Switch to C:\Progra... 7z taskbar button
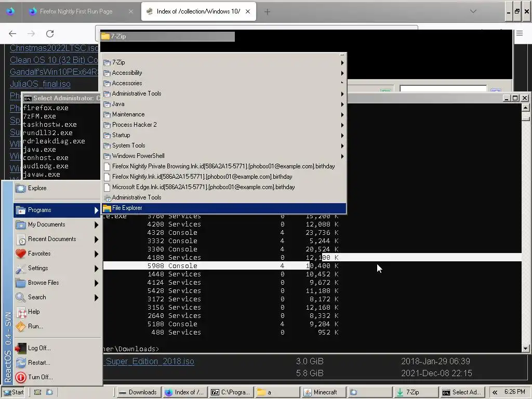Screen dimensions: 532x399 (x=231, y=392)
